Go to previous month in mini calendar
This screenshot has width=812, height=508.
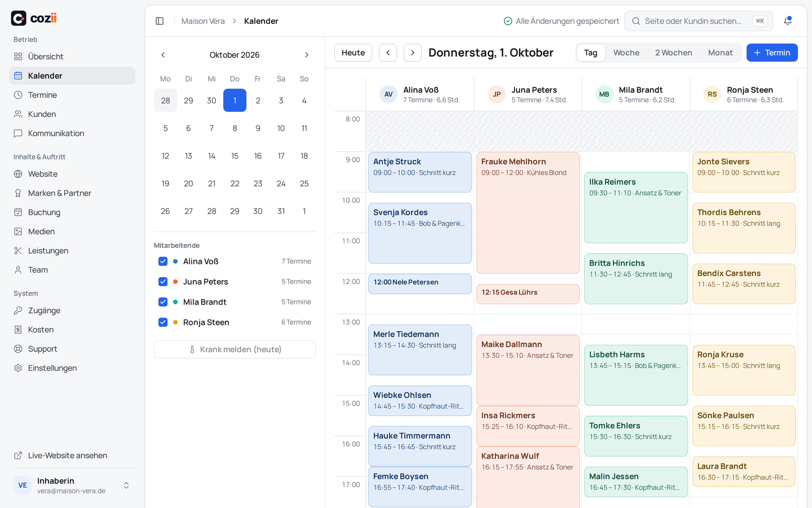163,55
